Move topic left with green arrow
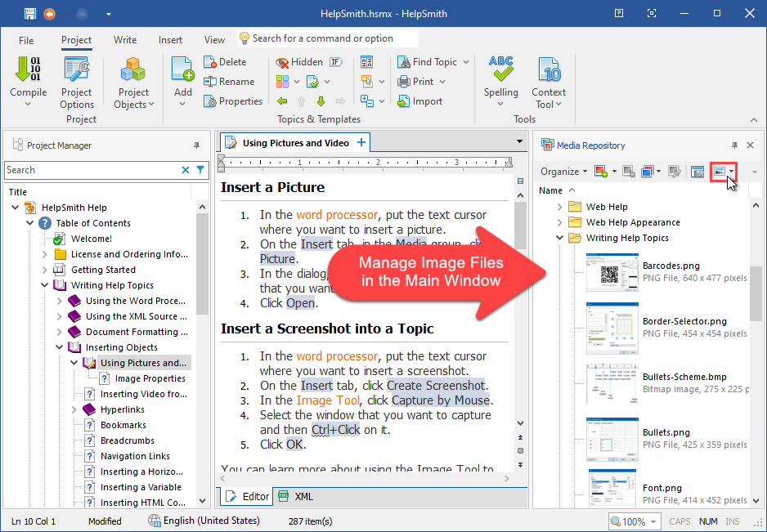Image resolution: width=767 pixels, height=532 pixels. pyautogui.click(x=282, y=101)
